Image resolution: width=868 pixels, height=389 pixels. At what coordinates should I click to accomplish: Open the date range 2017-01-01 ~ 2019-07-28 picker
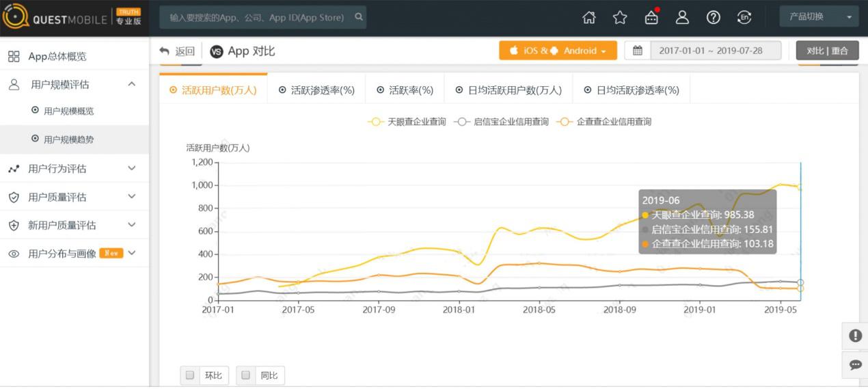pyautogui.click(x=716, y=51)
